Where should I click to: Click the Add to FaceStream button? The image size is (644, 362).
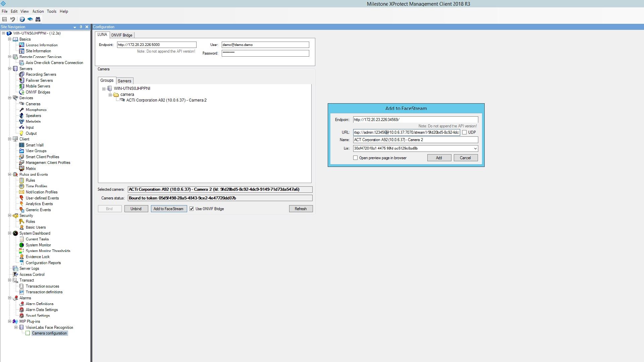(169, 209)
